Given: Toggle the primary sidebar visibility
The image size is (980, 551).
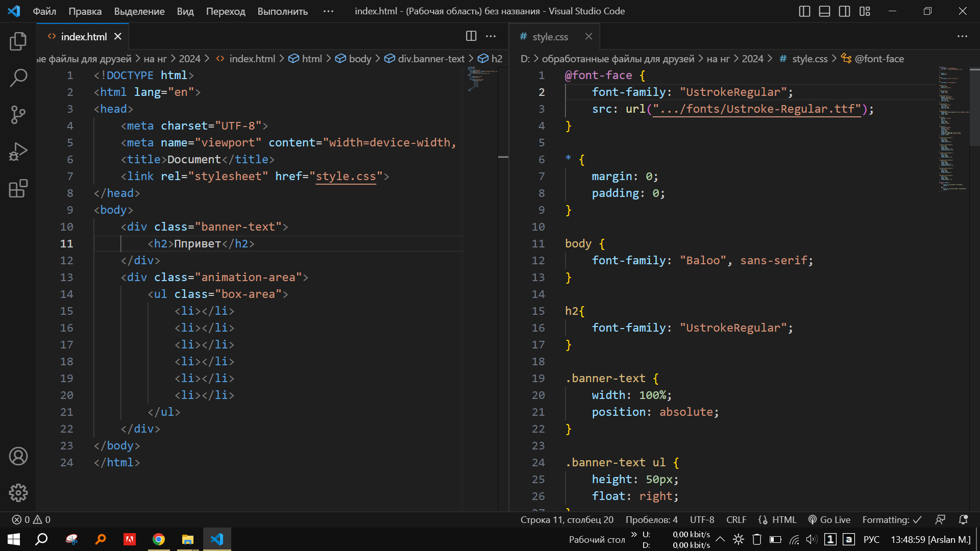Looking at the screenshot, I should 804,11.
